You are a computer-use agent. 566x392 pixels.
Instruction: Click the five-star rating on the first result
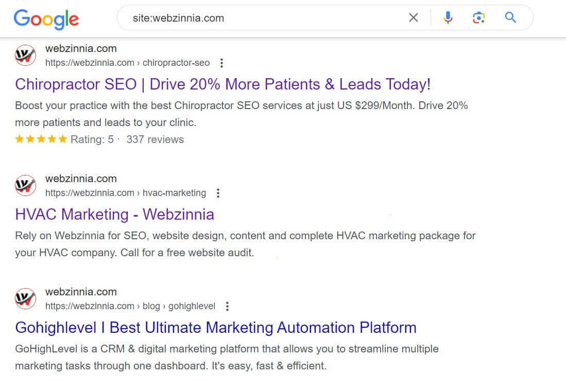(x=41, y=139)
